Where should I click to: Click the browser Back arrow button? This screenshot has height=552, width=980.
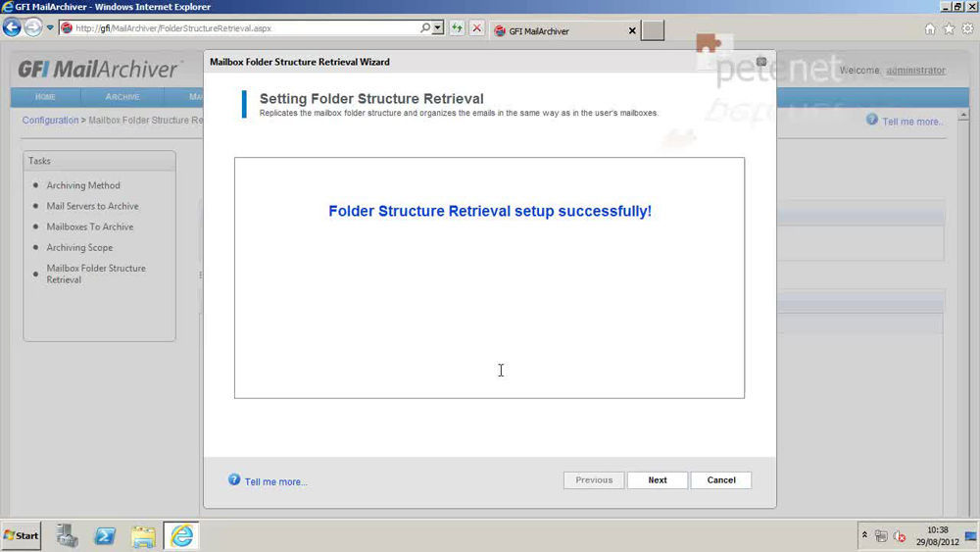point(12,27)
